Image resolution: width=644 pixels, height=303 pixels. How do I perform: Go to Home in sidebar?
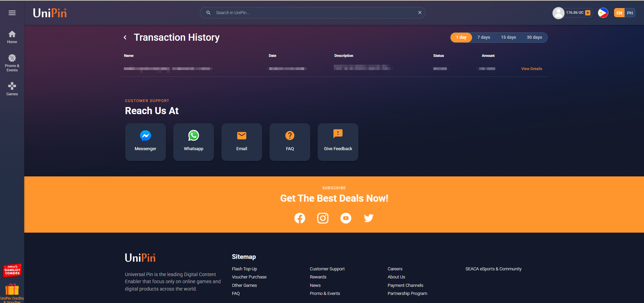(12, 37)
